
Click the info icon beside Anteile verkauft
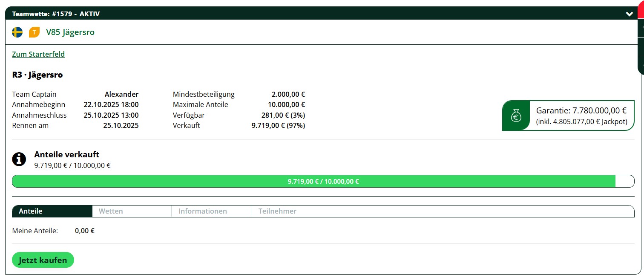click(x=19, y=159)
